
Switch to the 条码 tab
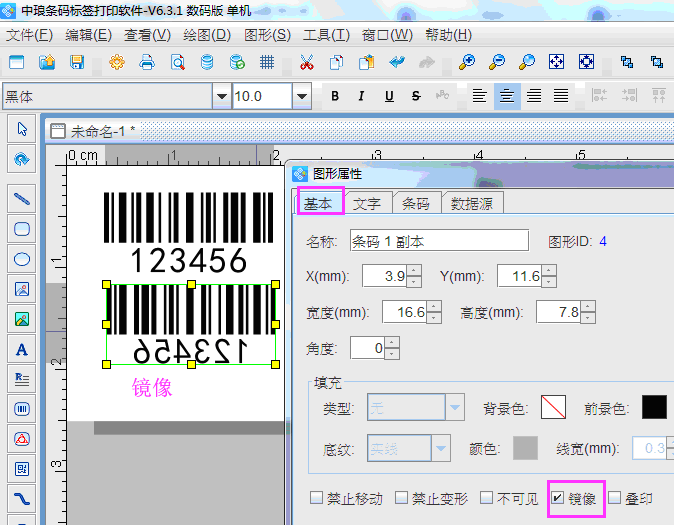[416, 203]
